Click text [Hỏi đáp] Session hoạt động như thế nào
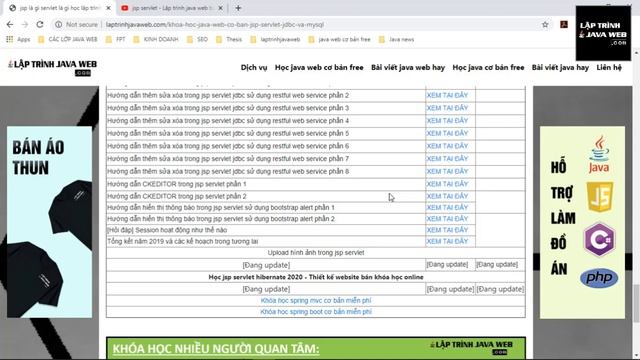640x360 pixels. (167, 230)
